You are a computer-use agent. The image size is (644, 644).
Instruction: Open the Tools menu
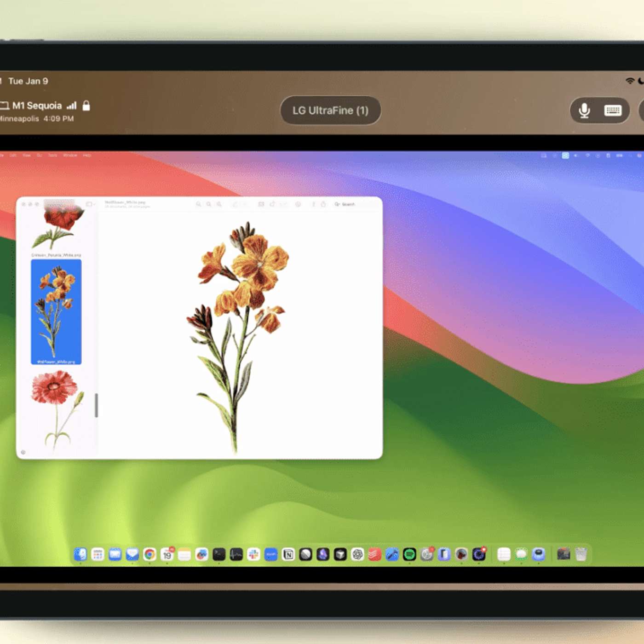pyautogui.click(x=52, y=155)
